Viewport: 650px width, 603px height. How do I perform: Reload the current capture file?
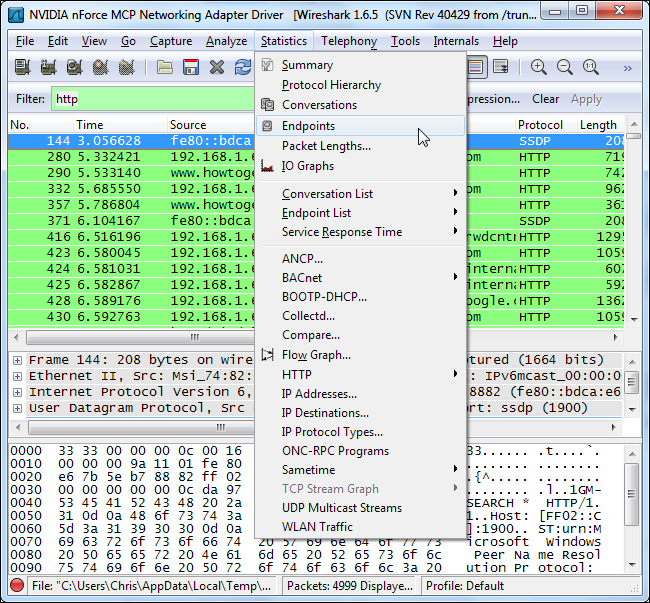click(243, 68)
